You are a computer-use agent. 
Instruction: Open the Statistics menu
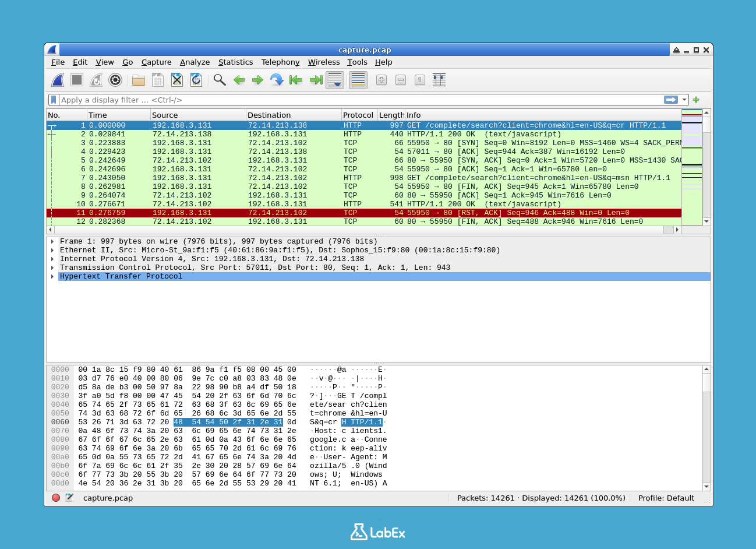(236, 62)
